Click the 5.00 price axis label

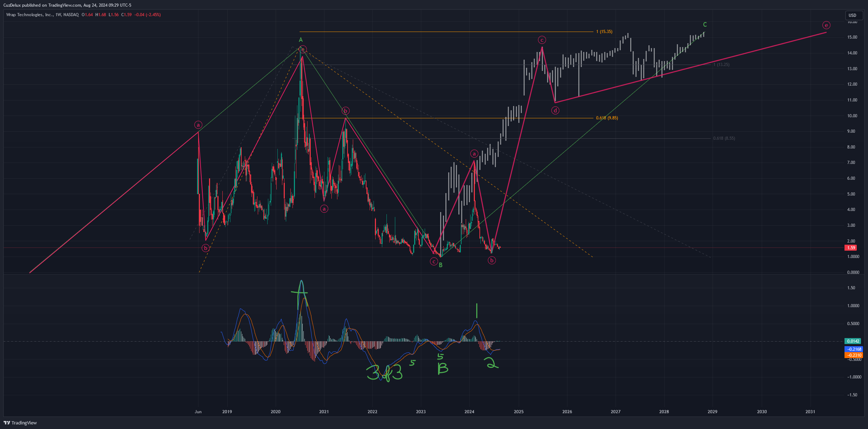851,194
